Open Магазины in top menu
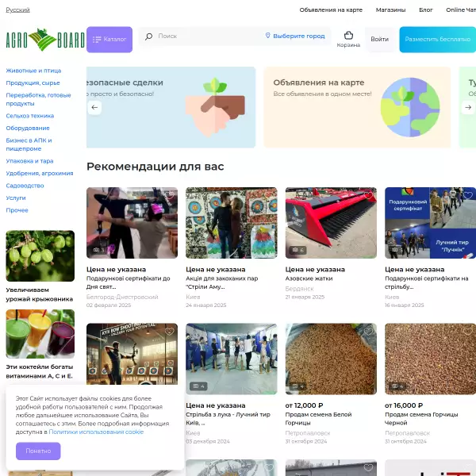476x476 pixels. (x=390, y=10)
